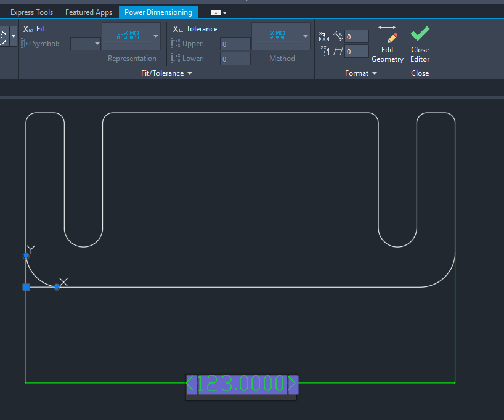Click the 2X multiple dimension icon
This screenshot has width=504, height=420.
point(324,50)
